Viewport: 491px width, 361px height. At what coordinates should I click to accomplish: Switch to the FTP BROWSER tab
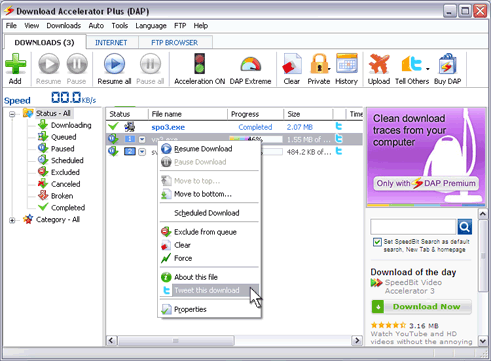(x=175, y=43)
